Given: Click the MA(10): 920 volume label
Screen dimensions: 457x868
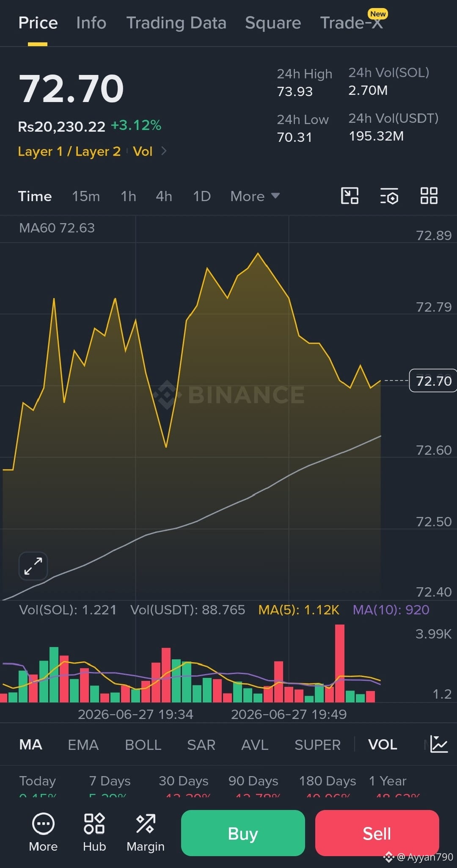Looking at the screenshot, I should (391, 610).
